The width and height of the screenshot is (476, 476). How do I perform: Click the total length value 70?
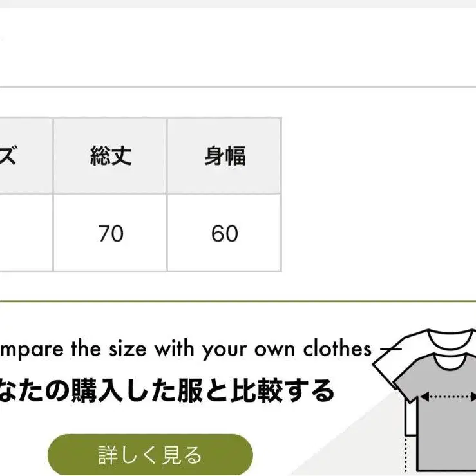111,233
